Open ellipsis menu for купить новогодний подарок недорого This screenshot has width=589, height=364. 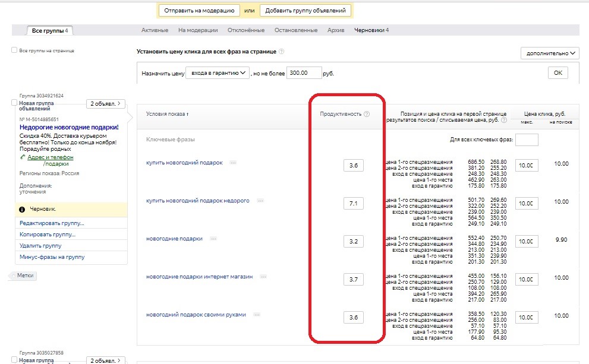tap(260, 201)
